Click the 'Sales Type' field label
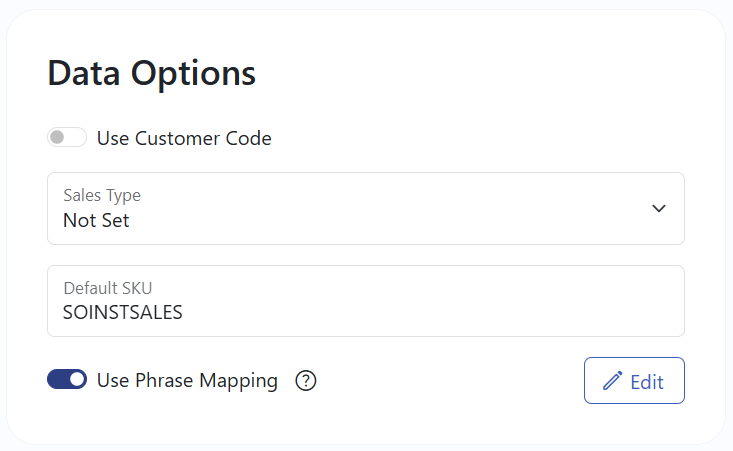This screenshot has height=451, width=733. click(x=102, y=195)
